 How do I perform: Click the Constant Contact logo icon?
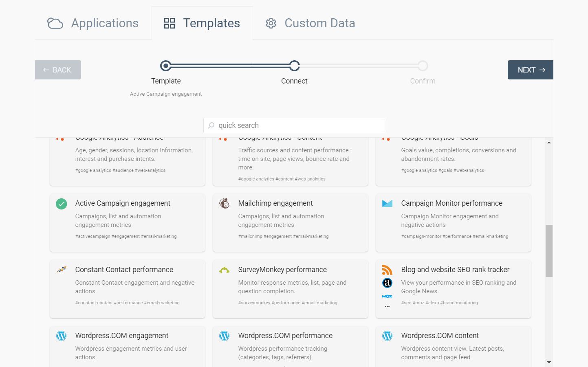pos(62,269)
